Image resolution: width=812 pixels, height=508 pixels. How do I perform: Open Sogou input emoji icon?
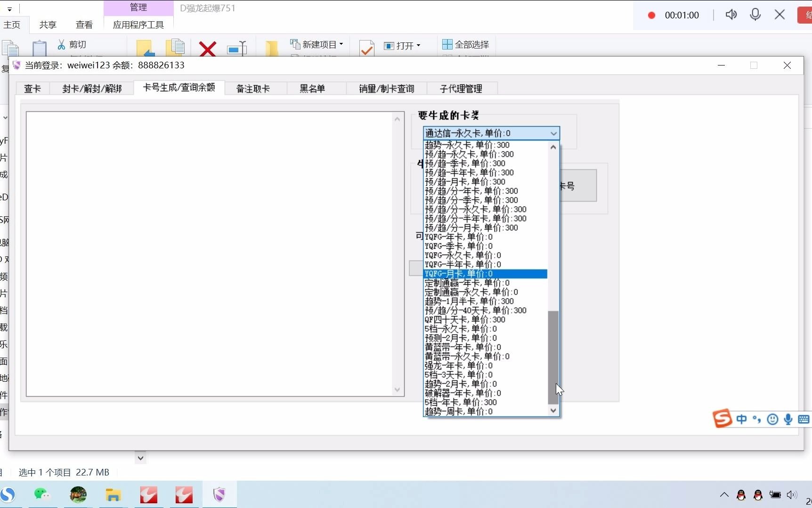[x=772, y=419]
